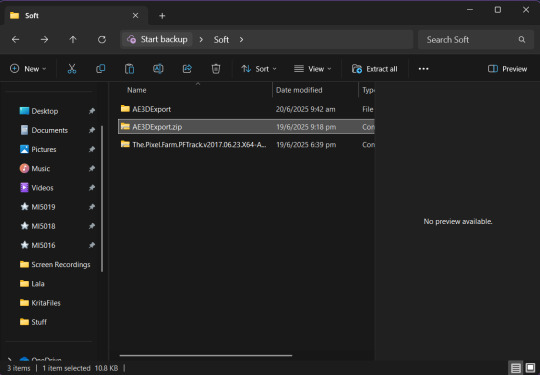This screenshot has width=540, height=375.
Task: Switch to details view icon in status bar
Action: [x=516, y=368]
